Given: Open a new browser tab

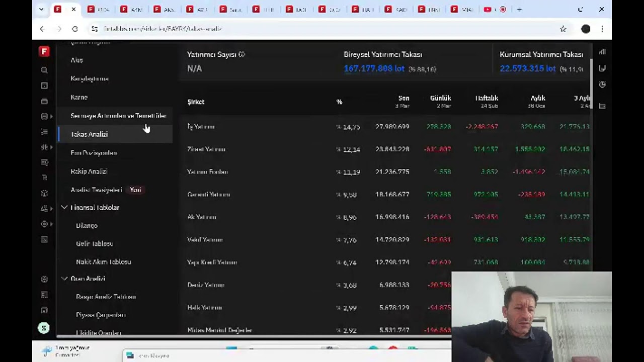Looking at the screenshot, I should click(x=520, y=9).
